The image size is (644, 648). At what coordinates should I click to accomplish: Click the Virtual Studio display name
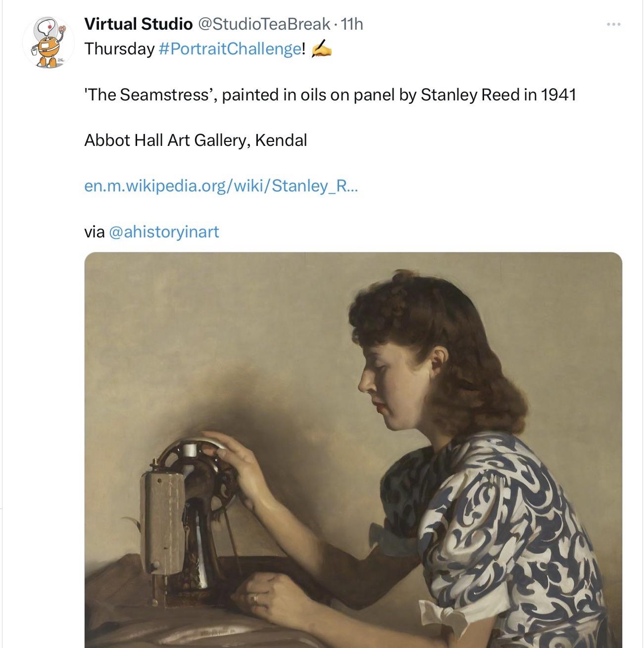[138, 23]
